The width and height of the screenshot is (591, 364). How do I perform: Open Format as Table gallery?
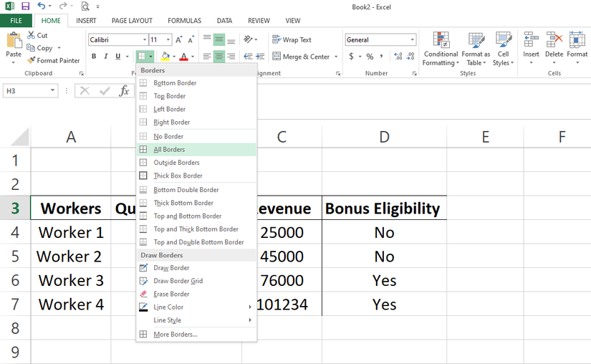click(476, 49)
